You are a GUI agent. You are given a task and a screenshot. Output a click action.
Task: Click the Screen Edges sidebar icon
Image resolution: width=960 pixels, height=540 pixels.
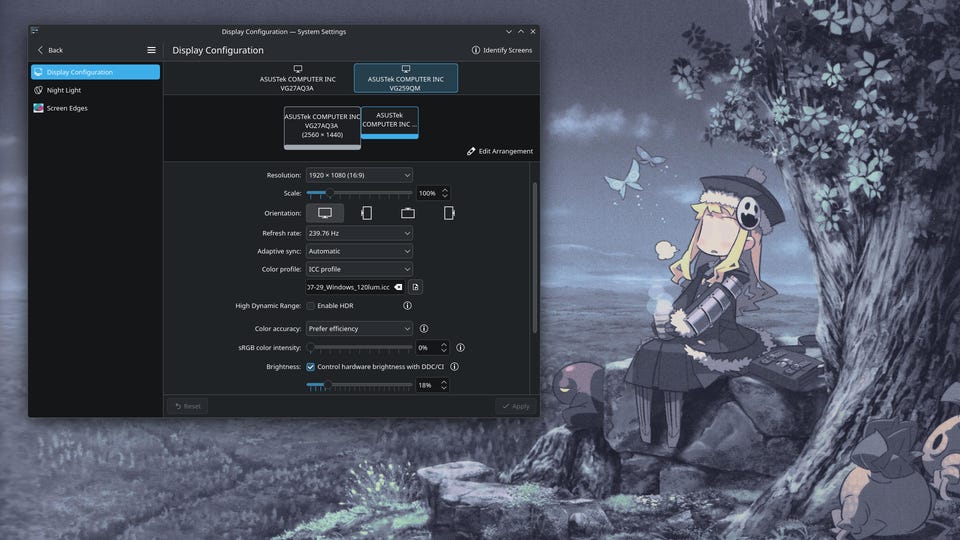pyautogui.click(x=39, y=108)
